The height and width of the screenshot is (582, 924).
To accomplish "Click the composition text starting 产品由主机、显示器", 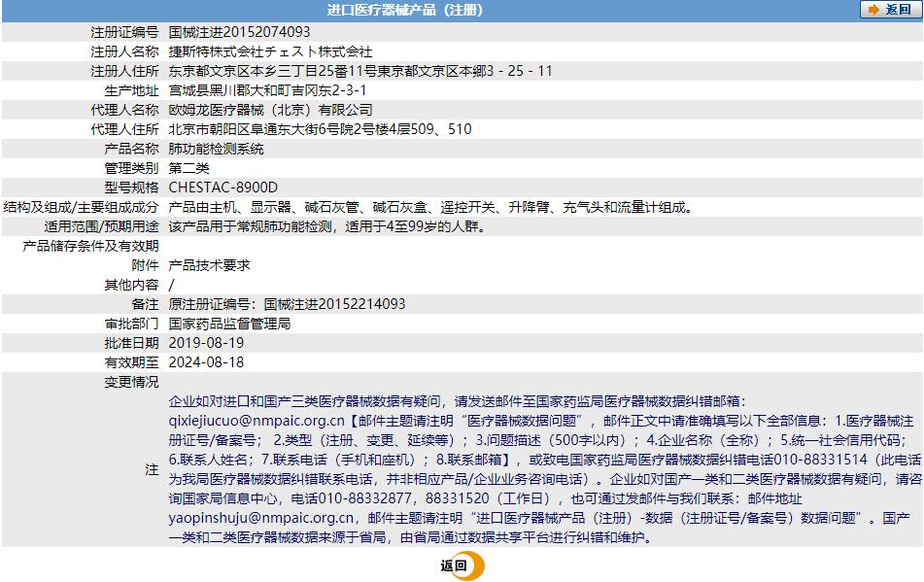I will (x=431, y=207).
